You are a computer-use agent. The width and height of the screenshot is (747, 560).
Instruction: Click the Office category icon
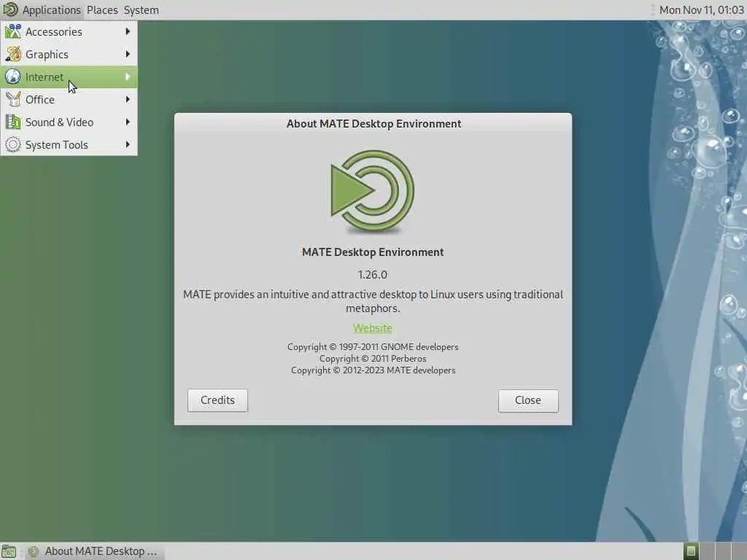coord(13,99)
